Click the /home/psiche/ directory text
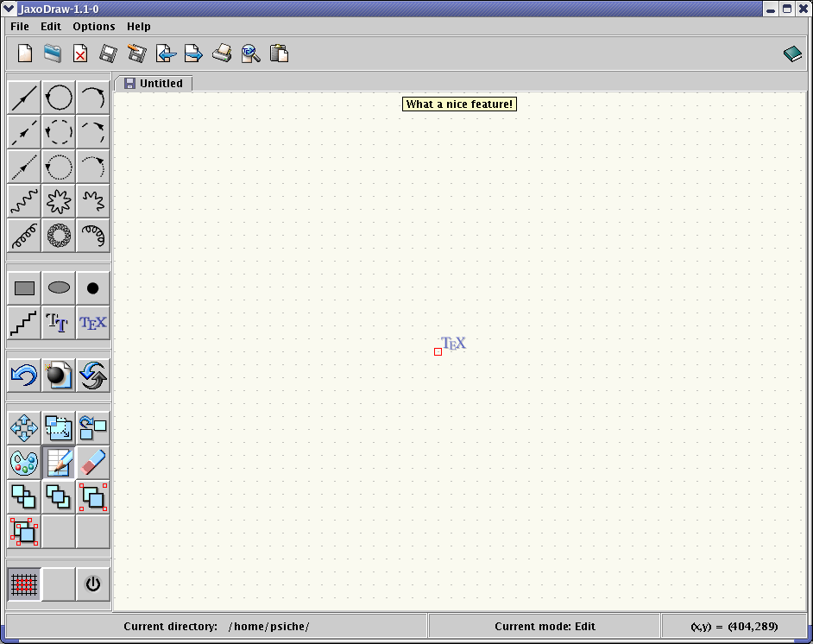 (269, 627)
